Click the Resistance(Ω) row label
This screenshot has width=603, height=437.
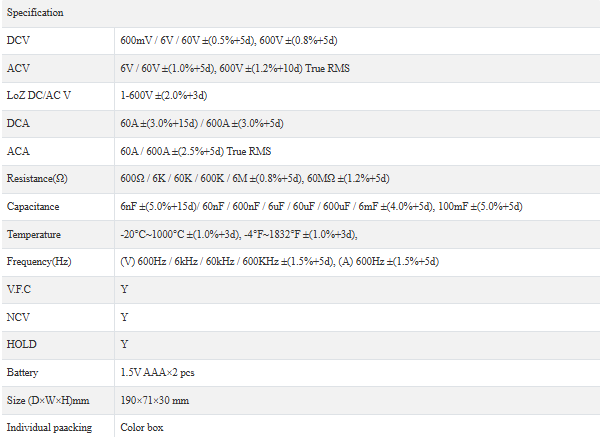(36, 179)
